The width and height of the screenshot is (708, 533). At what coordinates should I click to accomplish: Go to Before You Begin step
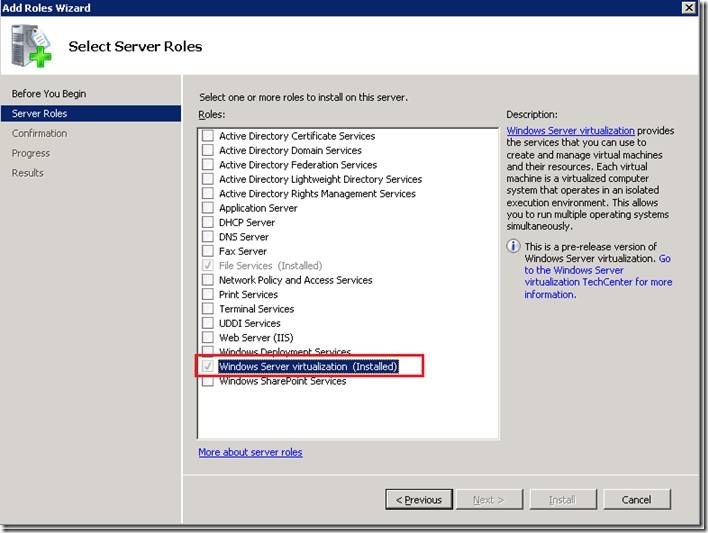(x=49, y=94)
